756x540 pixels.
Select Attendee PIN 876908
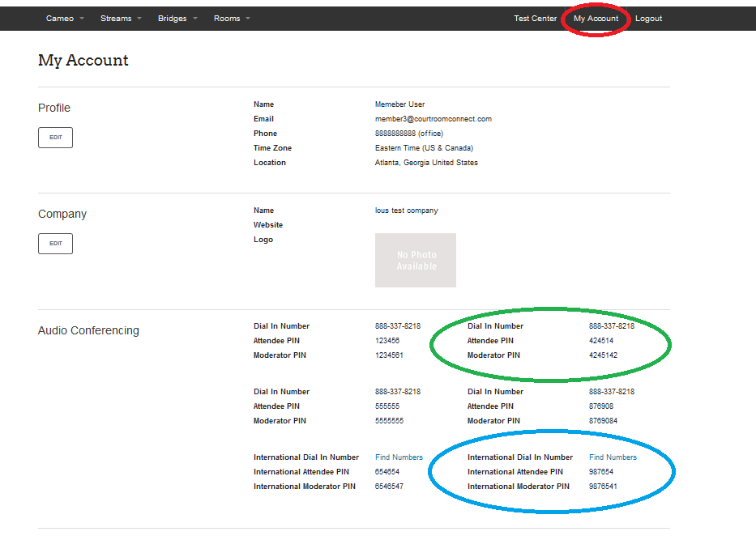(x=601, y=406)
